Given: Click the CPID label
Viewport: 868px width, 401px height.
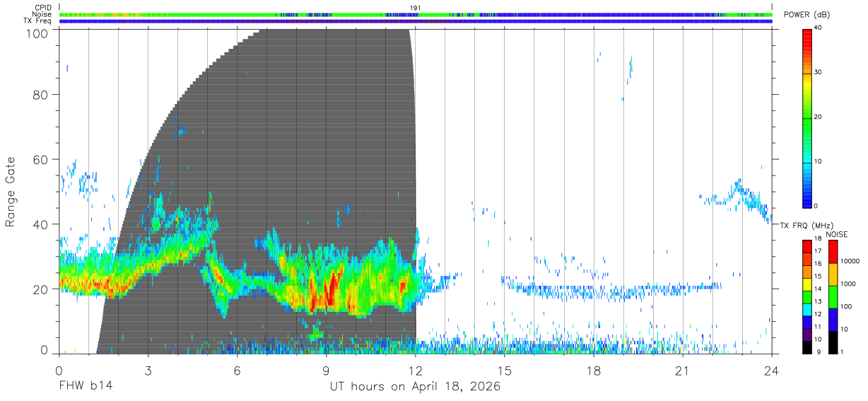Looking at the screenshot, I should click(x=42, y=8).
